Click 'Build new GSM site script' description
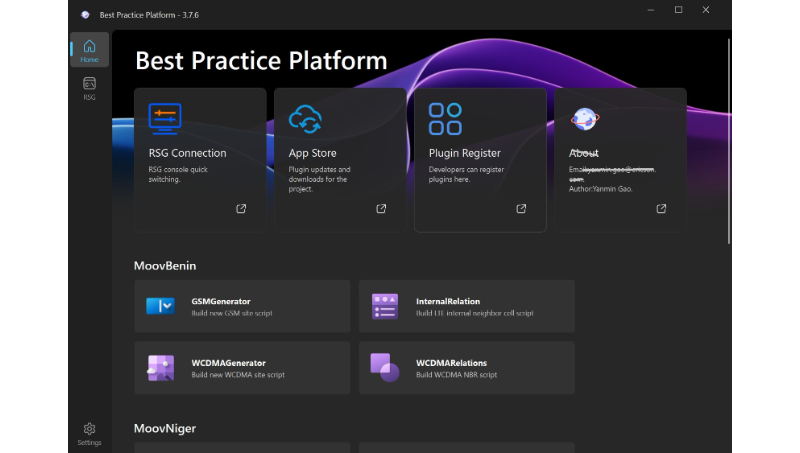Image resolution: width=800 pixels, height=453 pixels. (x=232, y=313)
